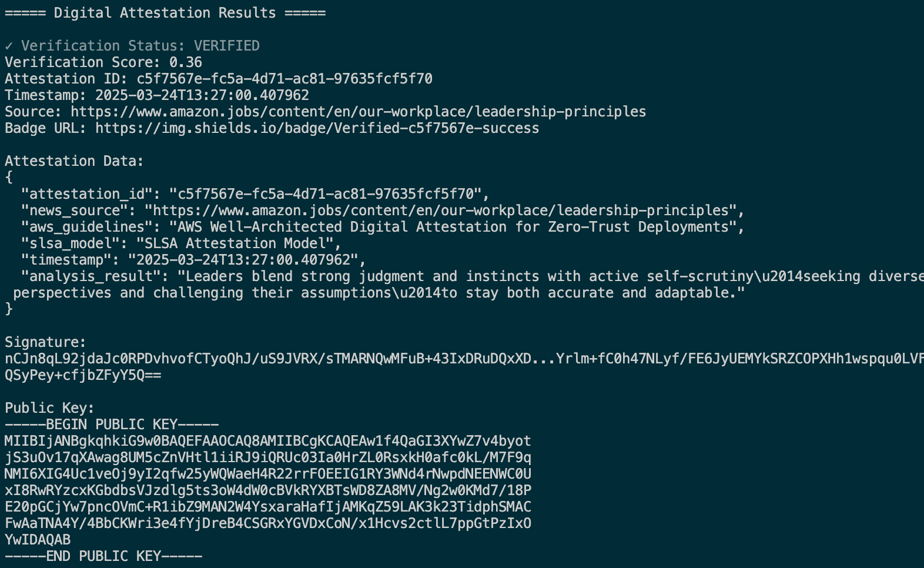Click the analysis_result key text

[x=95, y=276]
